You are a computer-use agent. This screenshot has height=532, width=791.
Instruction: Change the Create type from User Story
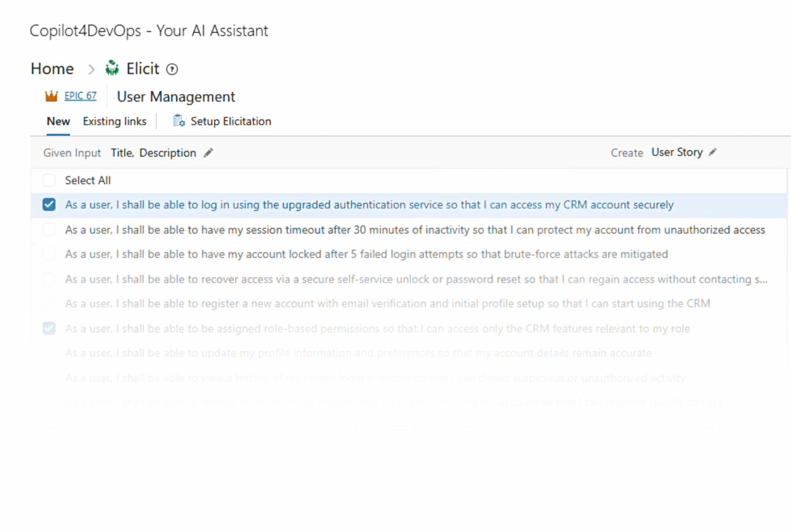tap(677, 152)
